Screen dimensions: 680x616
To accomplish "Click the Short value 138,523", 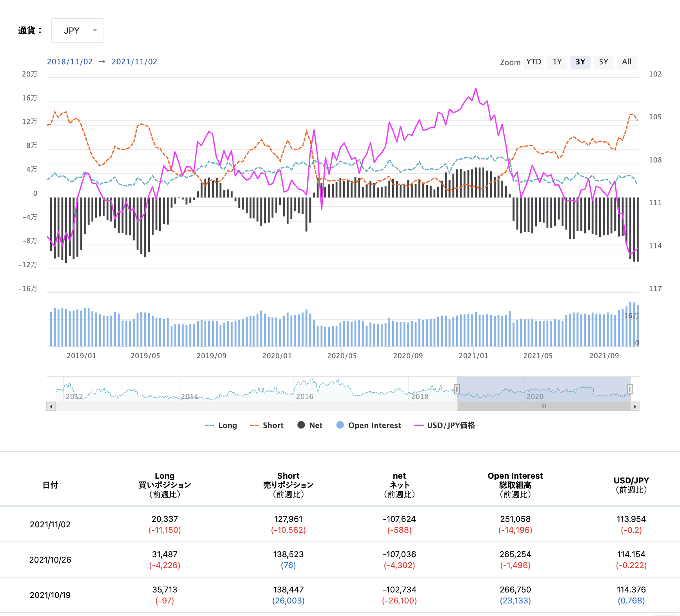I will point(288,554).
